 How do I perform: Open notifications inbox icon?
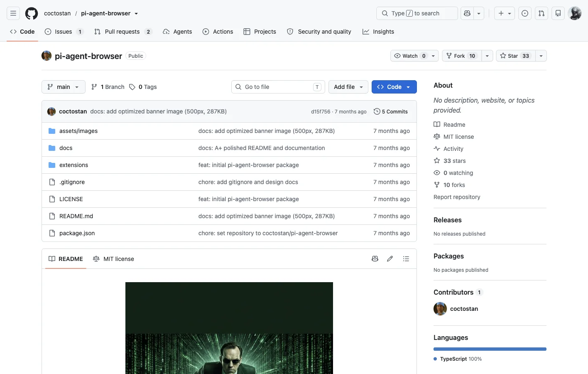(558, 13)
